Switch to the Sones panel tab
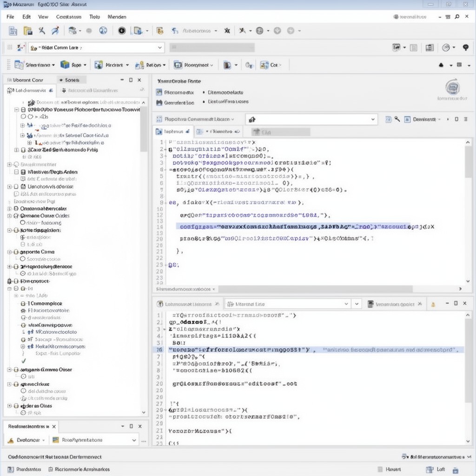476x476 pixels. point(72,80)
